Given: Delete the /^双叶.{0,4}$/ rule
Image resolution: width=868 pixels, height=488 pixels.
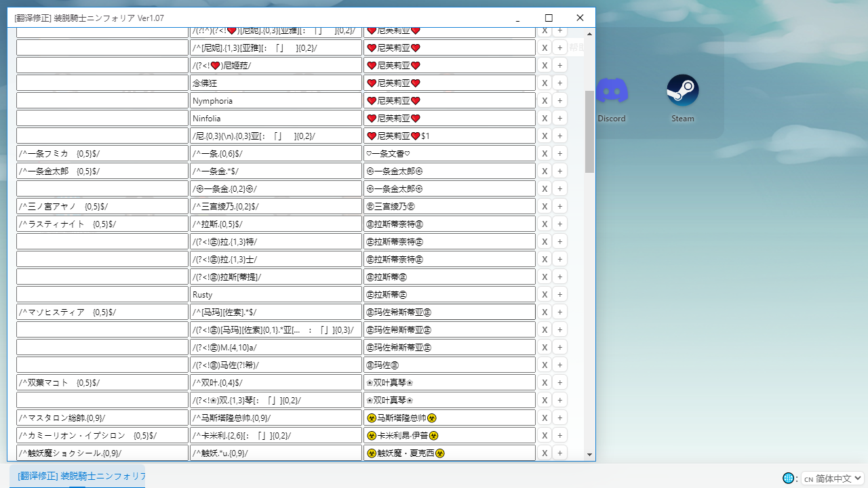Looking at the screenshot, I should click(x=545, y=382).
